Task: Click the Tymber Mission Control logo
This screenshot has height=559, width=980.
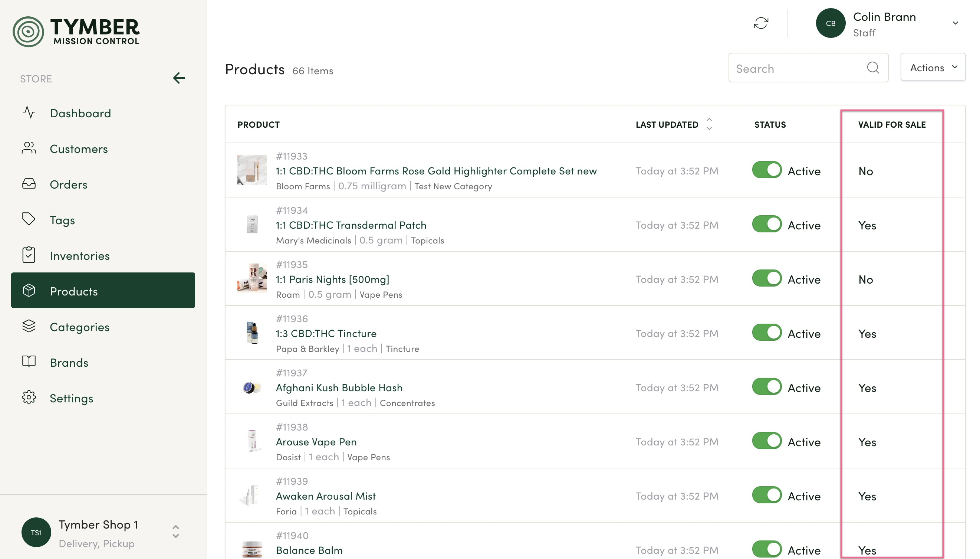Action: pyautogui.click(x=76, y=32)
